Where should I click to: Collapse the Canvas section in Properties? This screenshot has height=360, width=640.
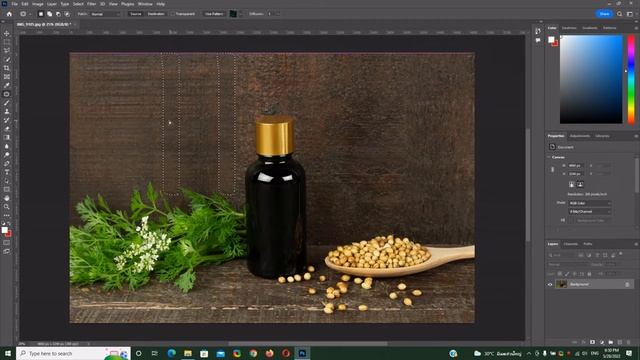pos(549,157)
